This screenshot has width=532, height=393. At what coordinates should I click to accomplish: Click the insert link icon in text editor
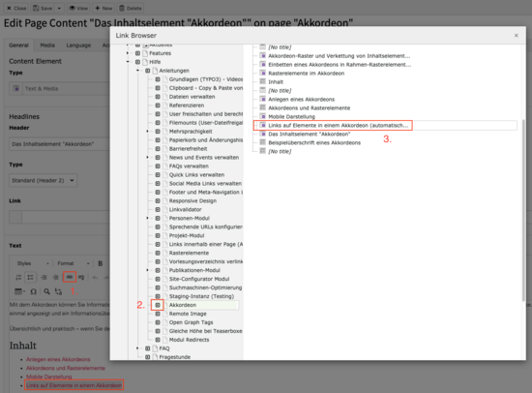point(70,277)
